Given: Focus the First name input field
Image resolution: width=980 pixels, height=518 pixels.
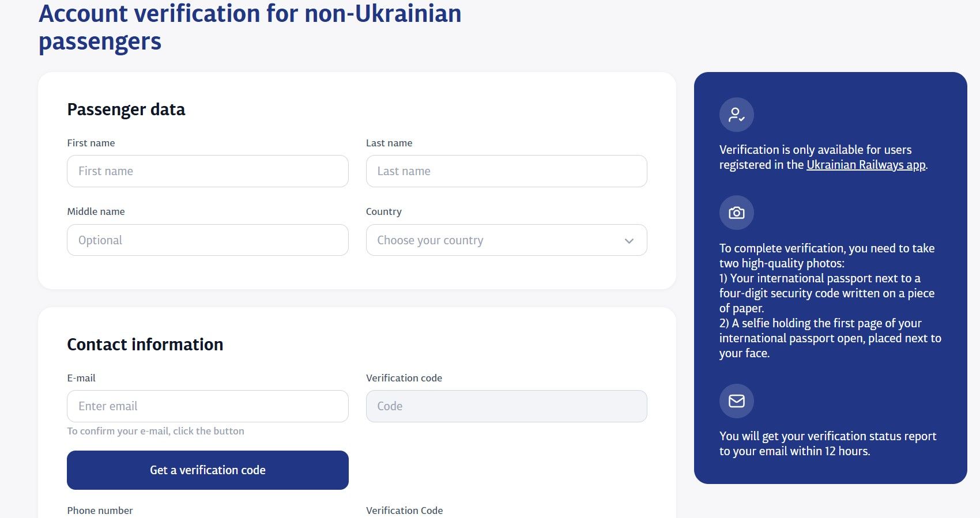Looking at the screenshot, I should coord(208,171).
